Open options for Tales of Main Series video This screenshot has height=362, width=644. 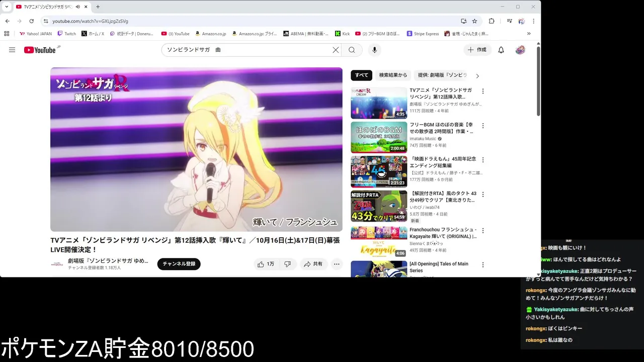483,265
